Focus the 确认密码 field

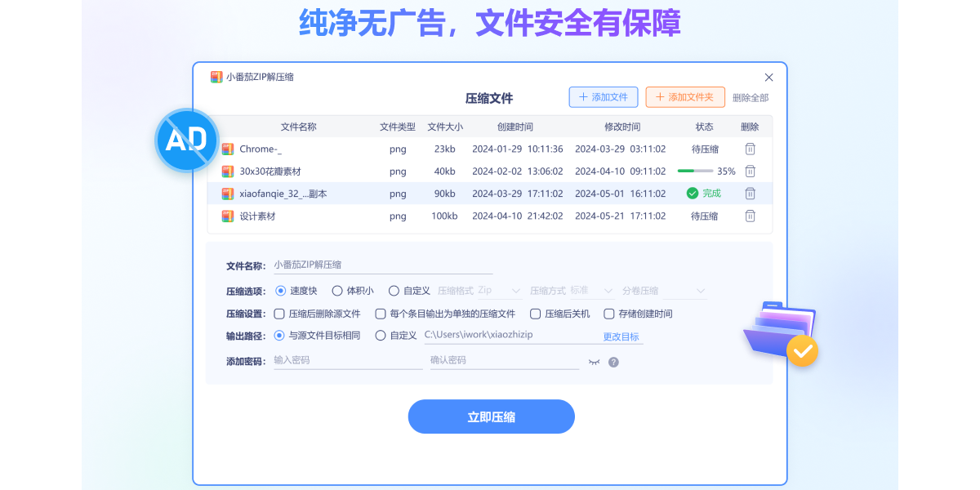point(505,360)
